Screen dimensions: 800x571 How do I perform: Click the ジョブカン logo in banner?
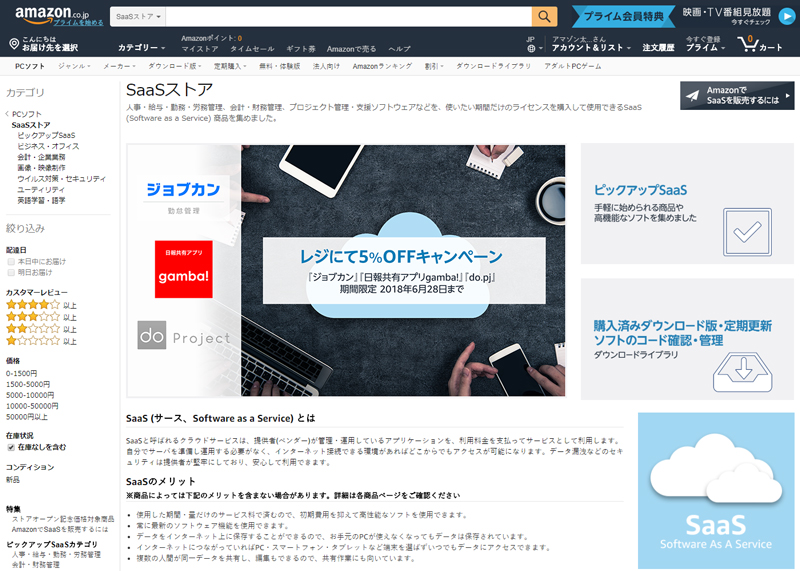point(184,190)
